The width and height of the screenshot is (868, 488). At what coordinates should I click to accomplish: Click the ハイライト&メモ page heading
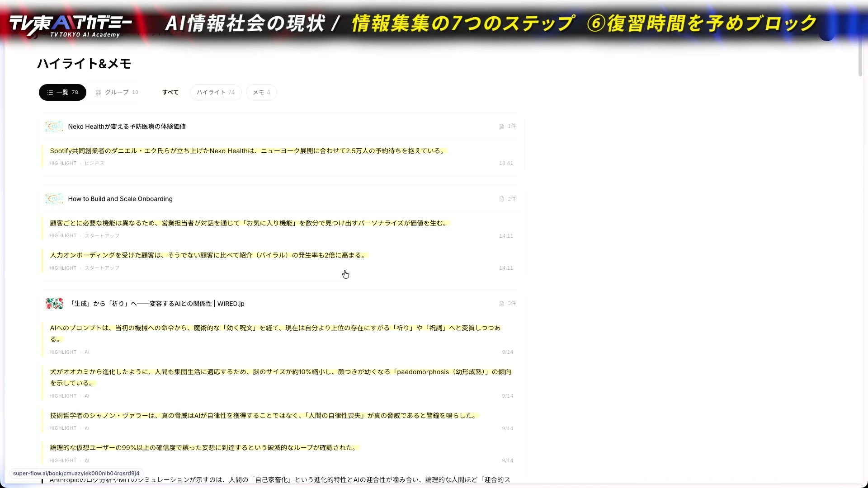click(x=84, y=64)
